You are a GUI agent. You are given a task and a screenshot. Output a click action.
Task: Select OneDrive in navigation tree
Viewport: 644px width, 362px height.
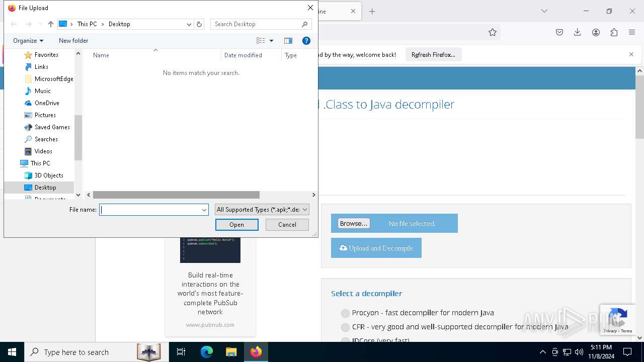[47, 103]
